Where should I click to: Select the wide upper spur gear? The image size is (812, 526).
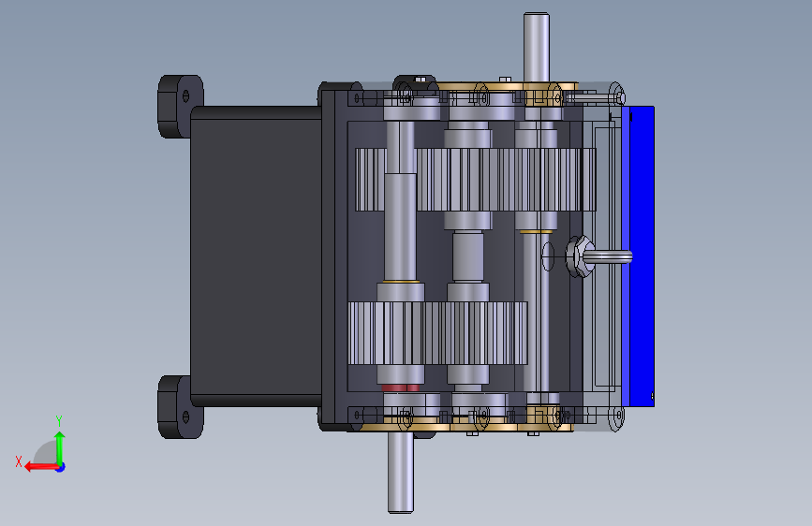pyautogui.click(x=476, y=180)
